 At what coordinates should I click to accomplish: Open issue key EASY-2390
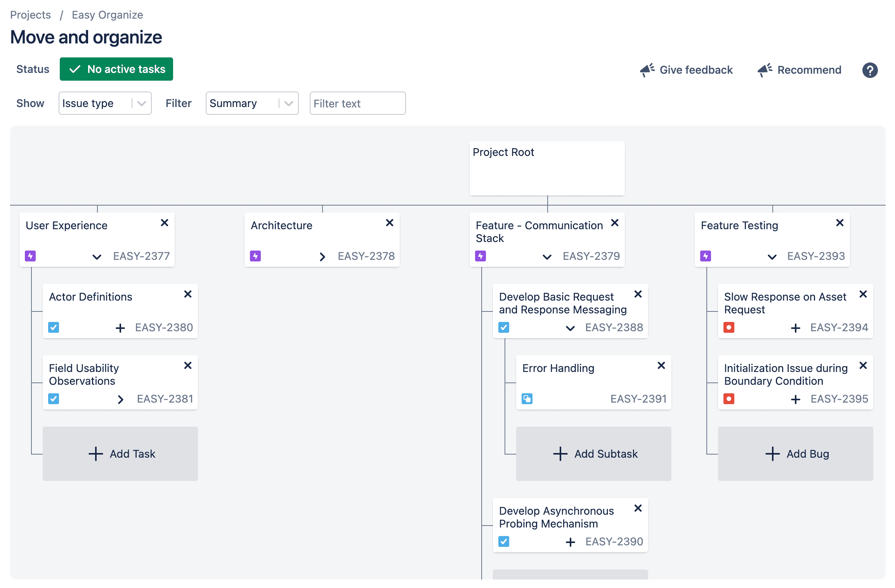(614, 541)
